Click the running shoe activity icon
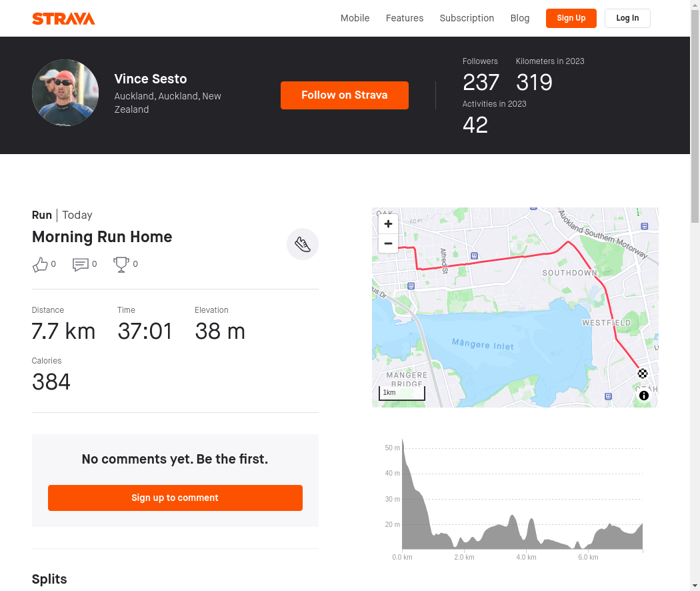 coord(303,244)
